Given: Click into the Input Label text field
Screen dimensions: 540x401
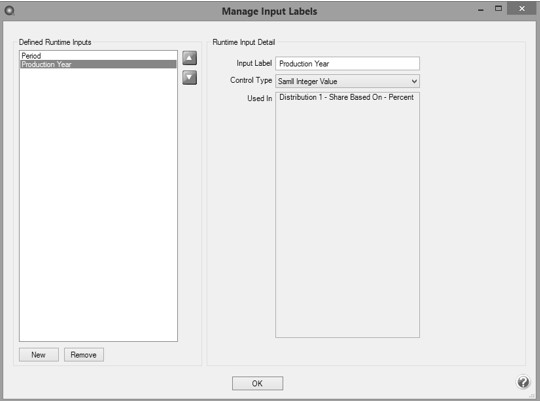Looking at the screenshot, I should click(x=347, y=63).
